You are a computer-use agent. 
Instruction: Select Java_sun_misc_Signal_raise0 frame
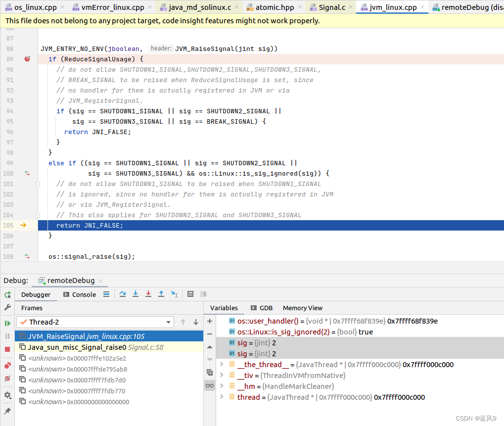(109, 347)
